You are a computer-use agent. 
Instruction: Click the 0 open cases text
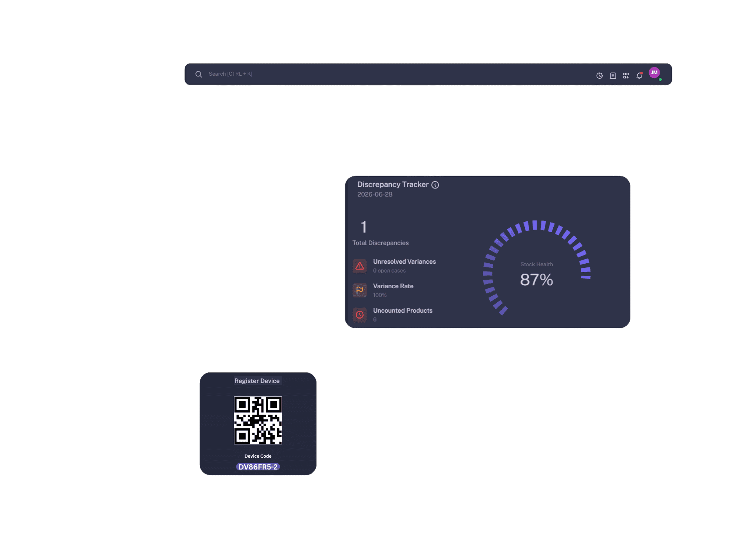(x=389, y=271)
